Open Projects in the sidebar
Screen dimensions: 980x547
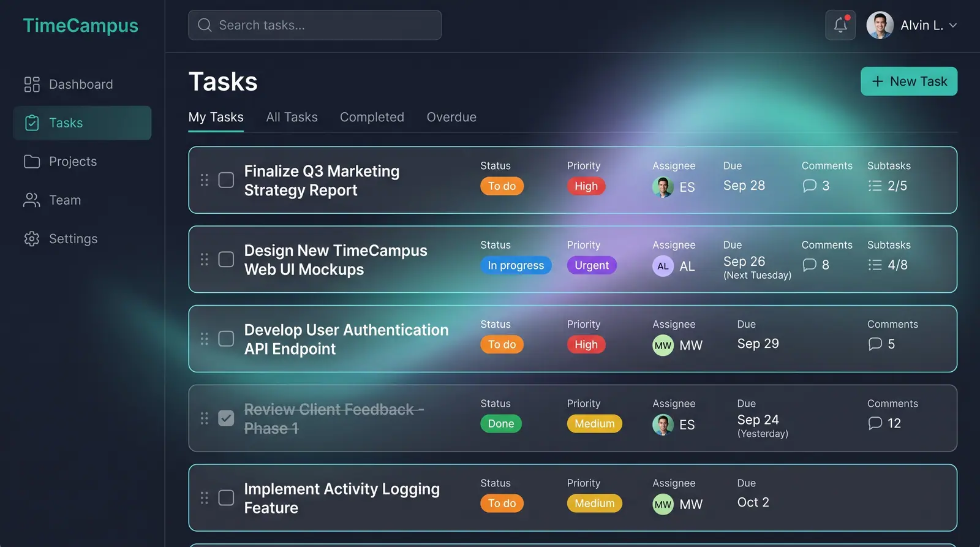point(82,162)
